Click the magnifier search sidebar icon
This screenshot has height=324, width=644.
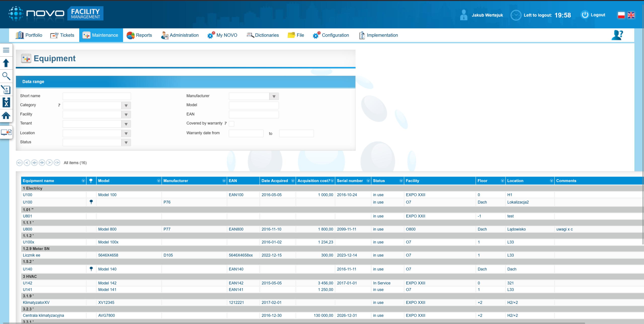point(6,76)
